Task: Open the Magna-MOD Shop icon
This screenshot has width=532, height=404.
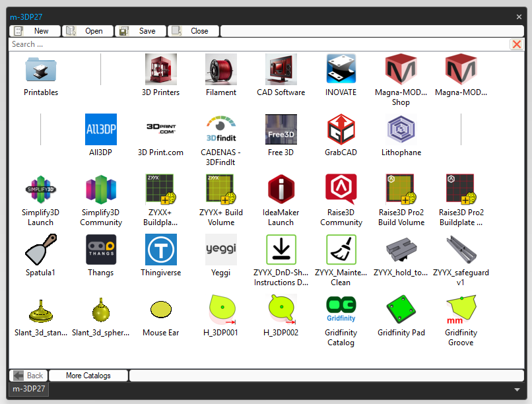Action: (401, 69)
